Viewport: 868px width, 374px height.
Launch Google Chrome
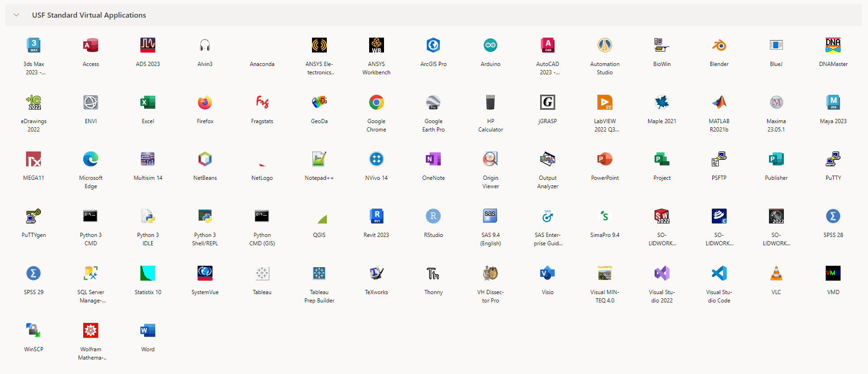377,102
